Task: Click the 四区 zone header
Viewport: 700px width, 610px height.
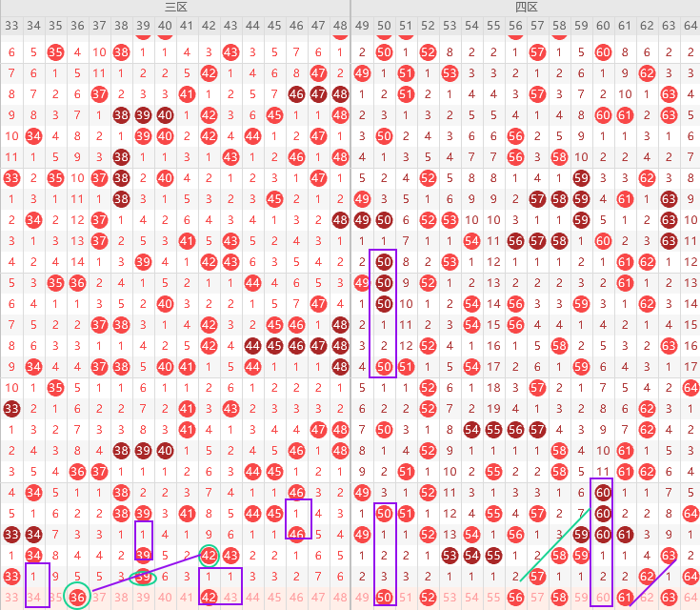Action: pyautogui.click(x=526, y=7)
